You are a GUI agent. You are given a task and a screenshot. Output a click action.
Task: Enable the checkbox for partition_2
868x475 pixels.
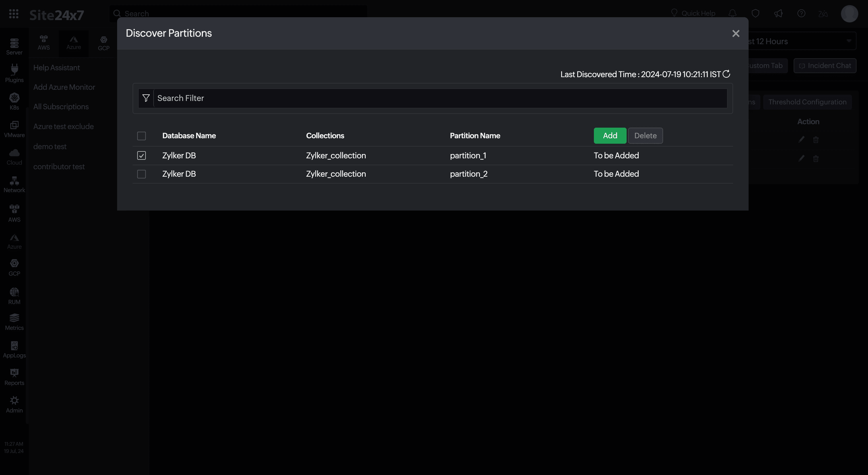coord(142,174)
